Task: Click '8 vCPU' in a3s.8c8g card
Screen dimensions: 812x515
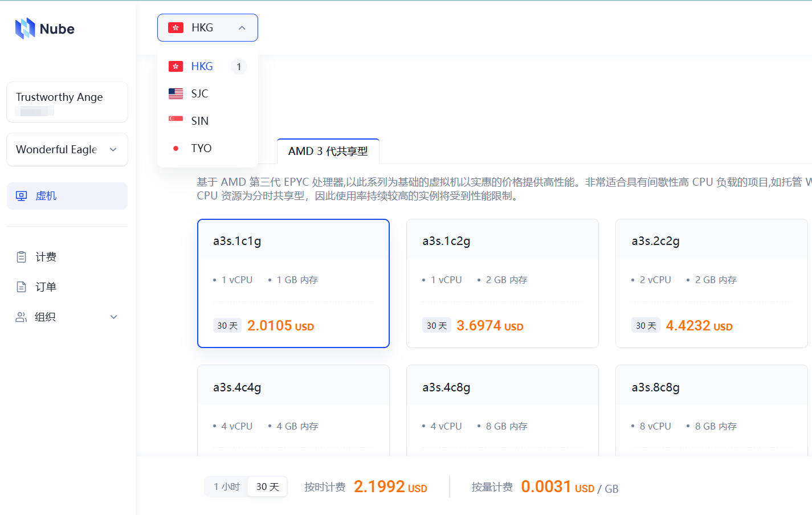Action: tap(655, 426)
